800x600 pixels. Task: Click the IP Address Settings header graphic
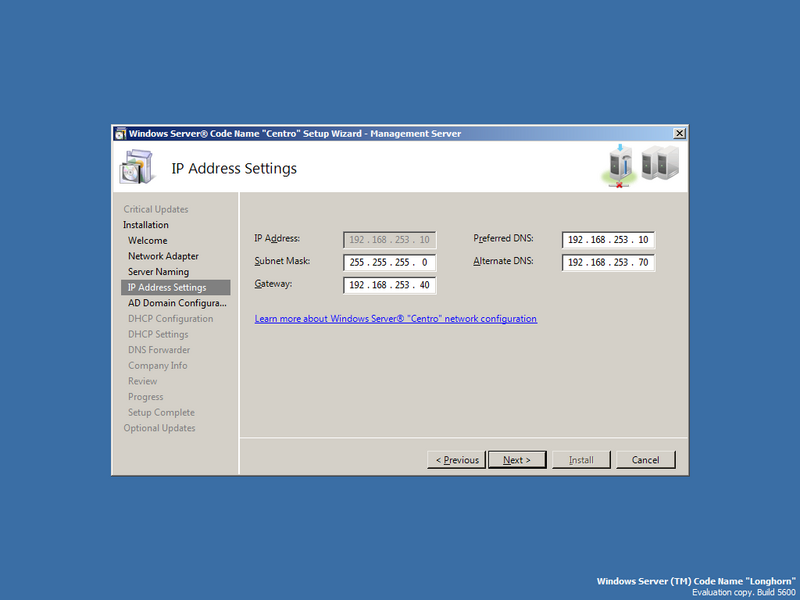coord(138,167)
